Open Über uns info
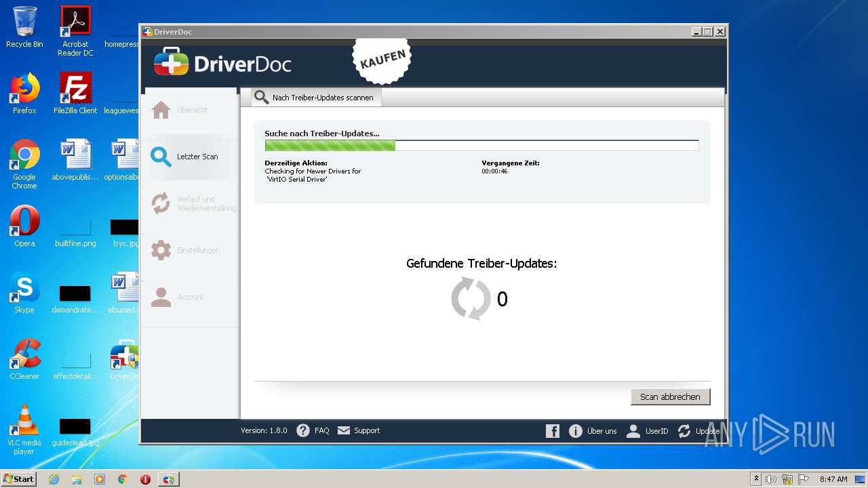 [593, 431]
